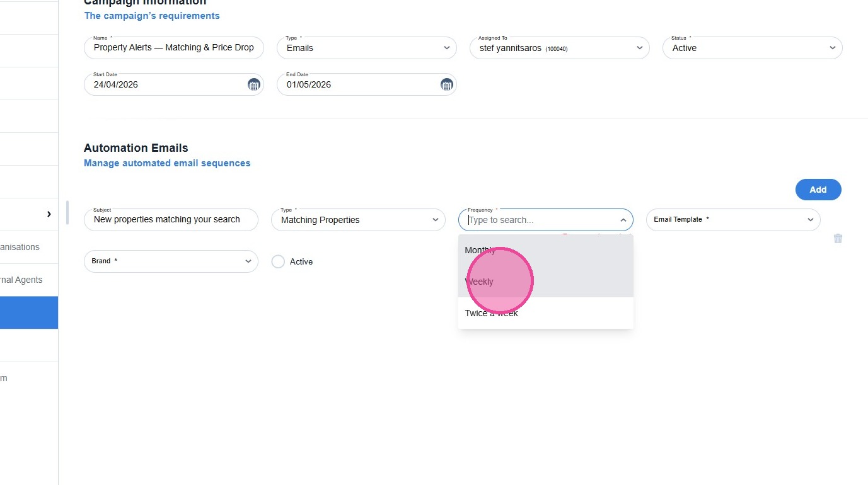Open the campaign Type dropdown showing Emails
This screenshot has height=485, width=868.
coord(367,48)
